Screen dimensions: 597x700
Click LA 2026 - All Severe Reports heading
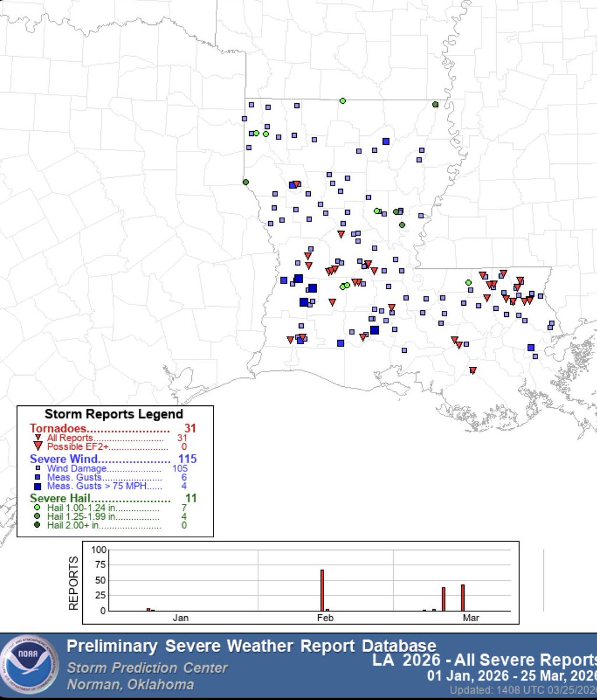pos(484,660)
